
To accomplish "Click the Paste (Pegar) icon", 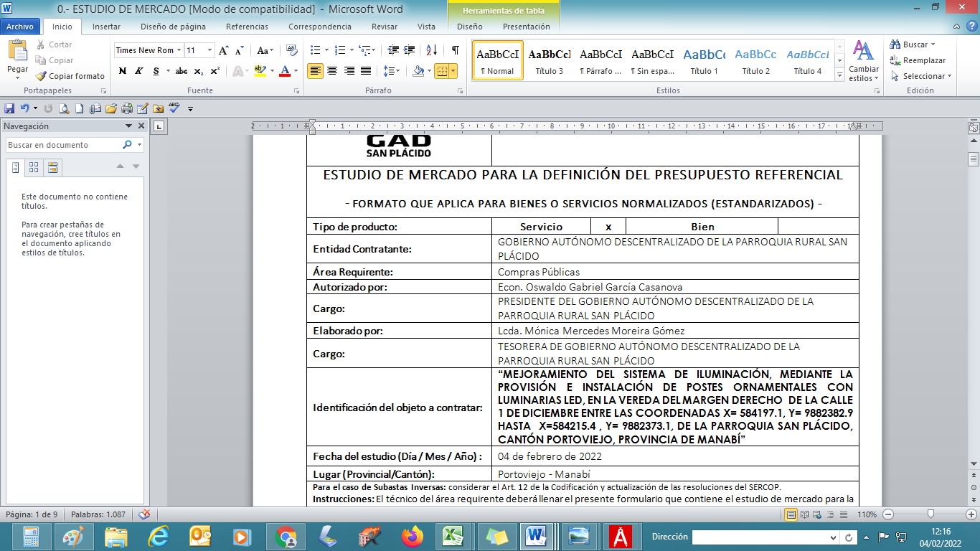I will tap(17, 52).
